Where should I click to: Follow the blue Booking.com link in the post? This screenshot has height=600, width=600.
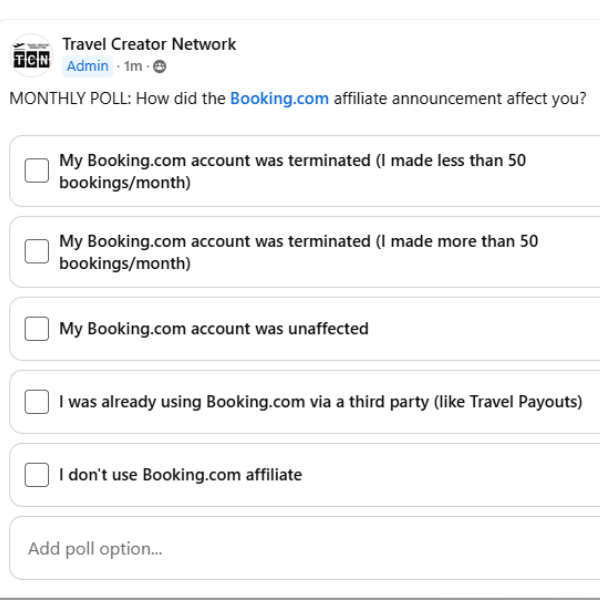tap(279, 99)
